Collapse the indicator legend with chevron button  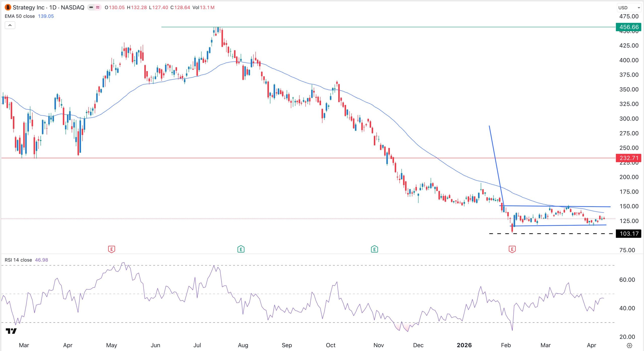tap(10, 25)
